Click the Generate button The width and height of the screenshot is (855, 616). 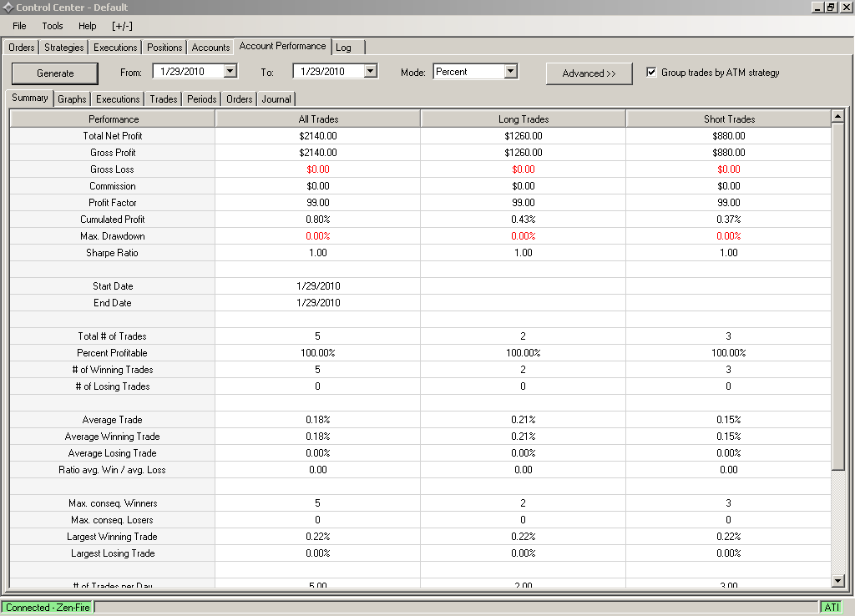[x=55, y=73]
